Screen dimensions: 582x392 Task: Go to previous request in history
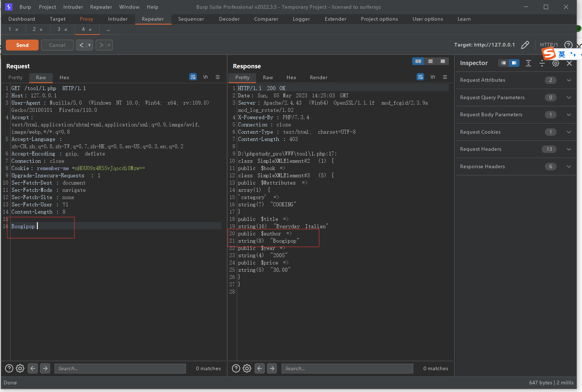coord(81,45)
